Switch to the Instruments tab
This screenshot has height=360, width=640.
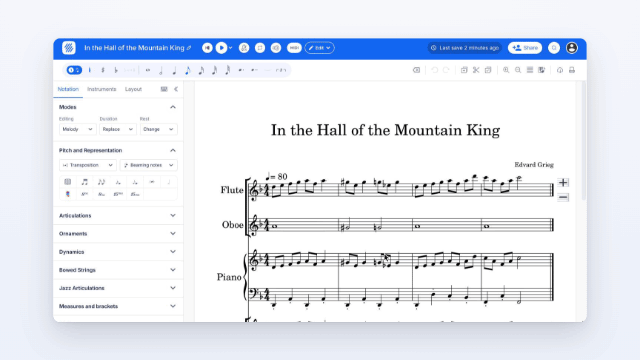102,89
